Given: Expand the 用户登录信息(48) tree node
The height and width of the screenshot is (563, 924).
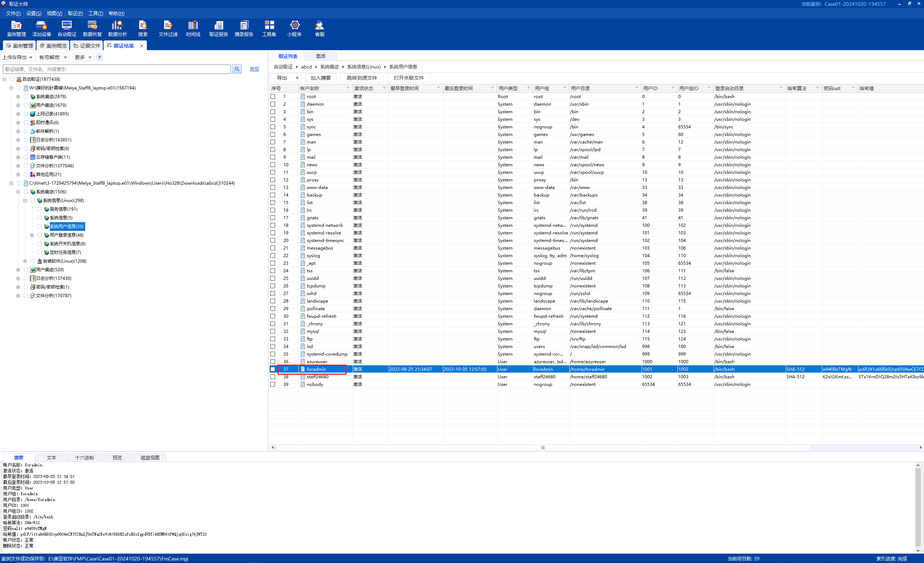Looking at the screenshot, I should (32, 235).
